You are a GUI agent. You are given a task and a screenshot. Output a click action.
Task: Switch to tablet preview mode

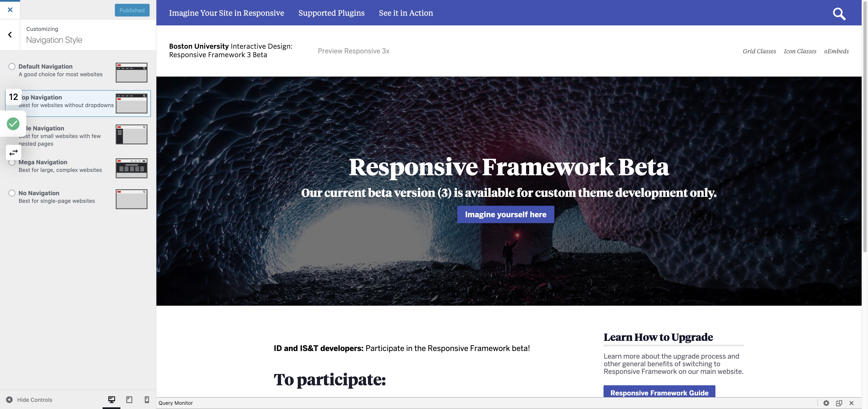coord(129,399)
